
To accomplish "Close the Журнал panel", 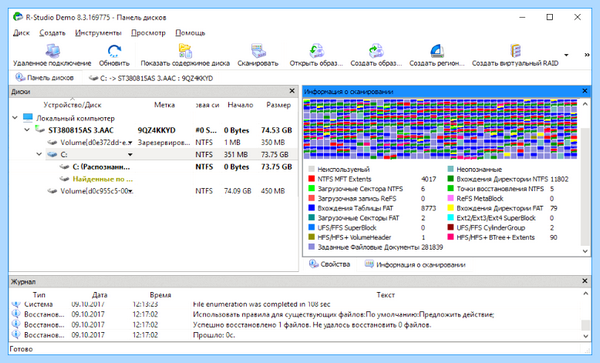I will (584, 281).
